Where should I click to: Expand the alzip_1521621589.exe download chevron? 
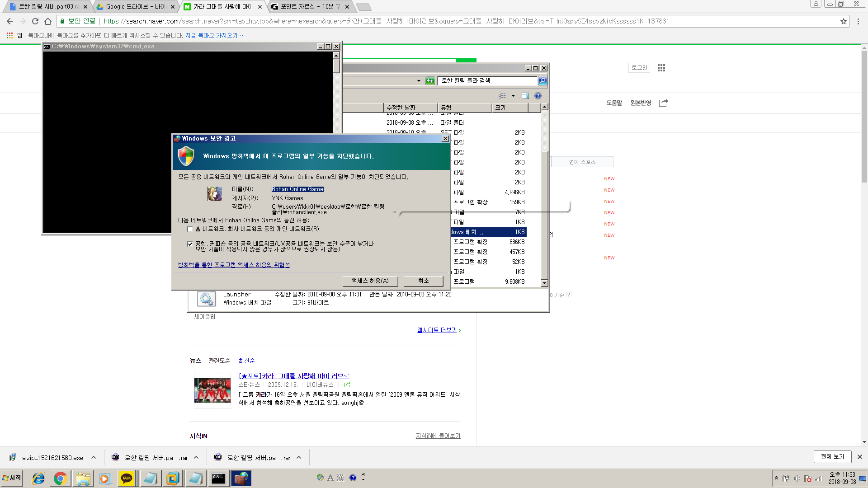point(94,457)
